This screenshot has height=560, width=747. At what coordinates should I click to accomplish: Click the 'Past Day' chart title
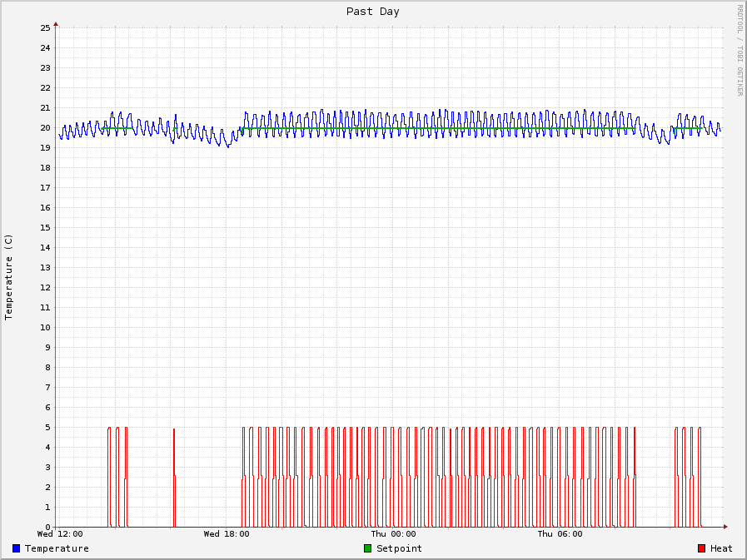pos(372,12)
